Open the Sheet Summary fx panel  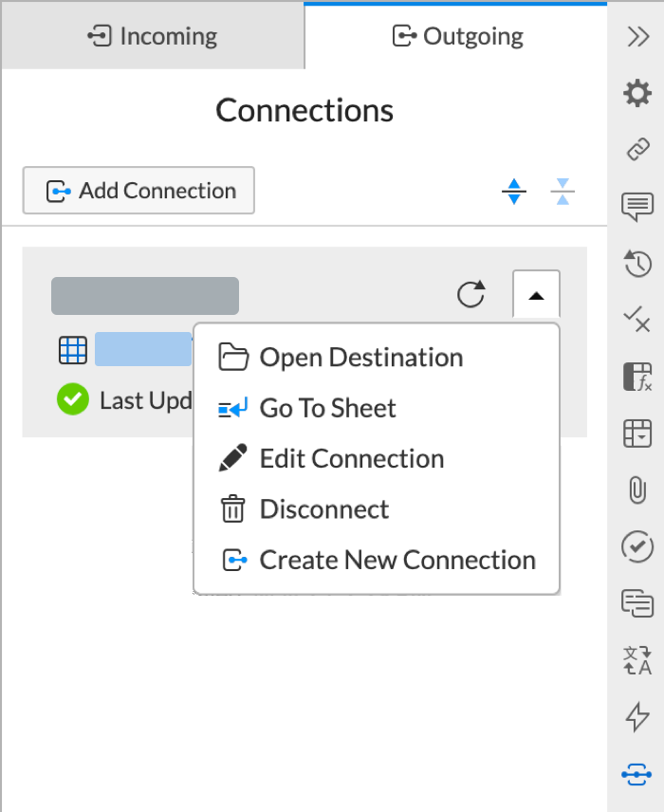(x=636, y=378)
